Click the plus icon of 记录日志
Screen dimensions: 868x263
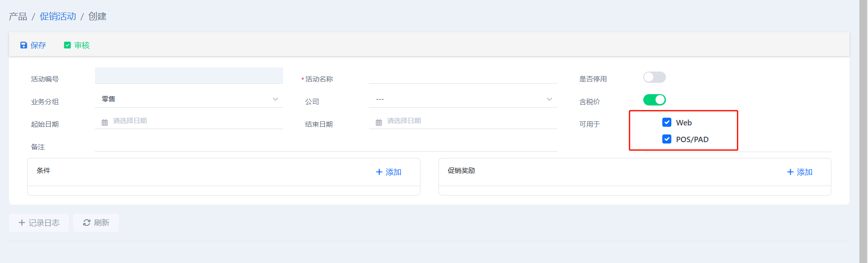tap(22, 223)
